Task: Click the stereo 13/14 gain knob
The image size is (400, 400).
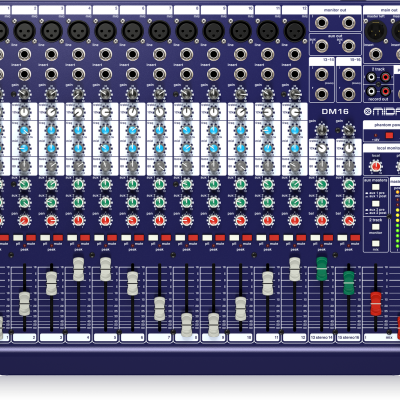Action: [x=322, y=130]
